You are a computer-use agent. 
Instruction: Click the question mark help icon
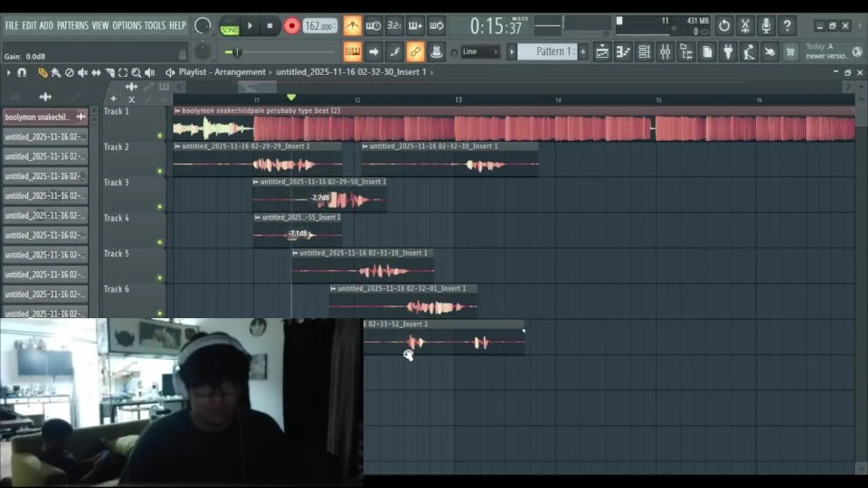(787, 26)
